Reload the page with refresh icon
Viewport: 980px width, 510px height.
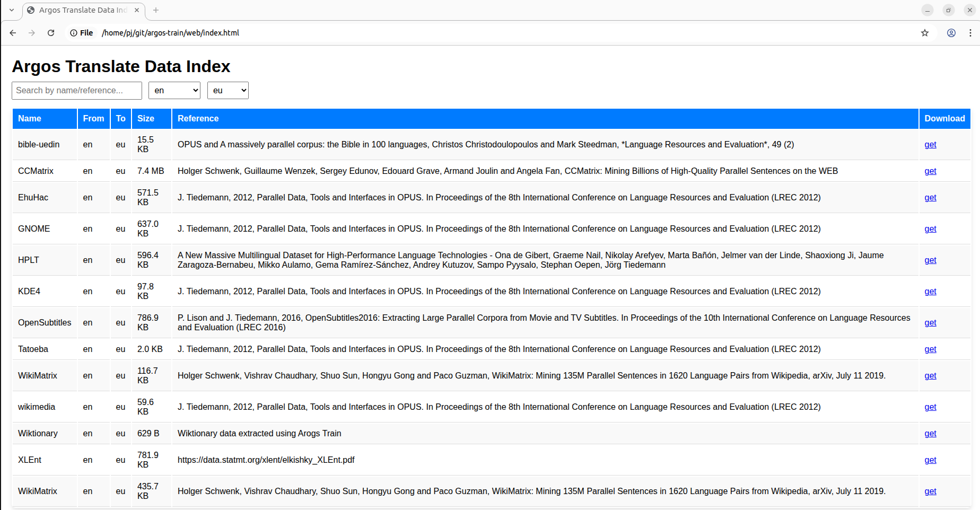click(x=51, y=33)
